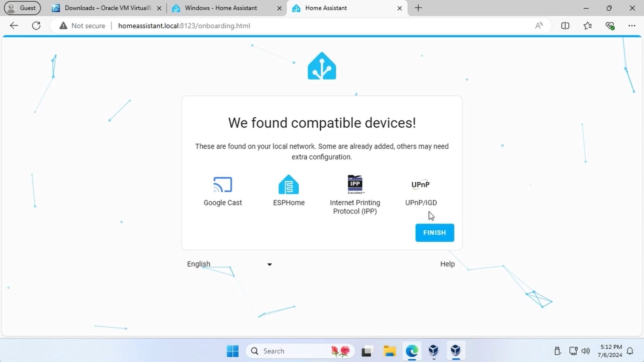Viewport: 644px width, 362px height.
Task: Select the ESPHome device icon
Action: click(x=288, y=184)
